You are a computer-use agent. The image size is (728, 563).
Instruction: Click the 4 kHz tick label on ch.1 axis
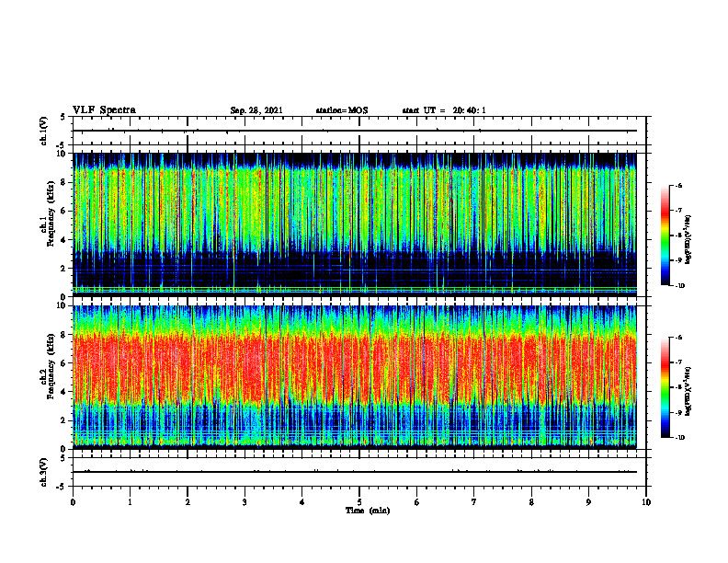pyautogui.click(x=64, y=240)
